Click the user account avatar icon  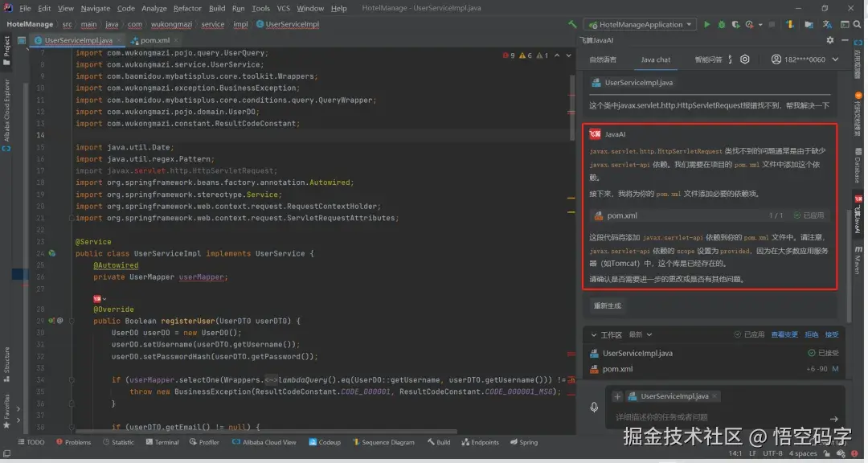point(776,59)
